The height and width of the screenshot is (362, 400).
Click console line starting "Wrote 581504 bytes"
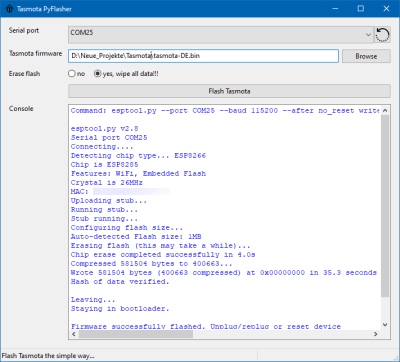coord(224,273)
